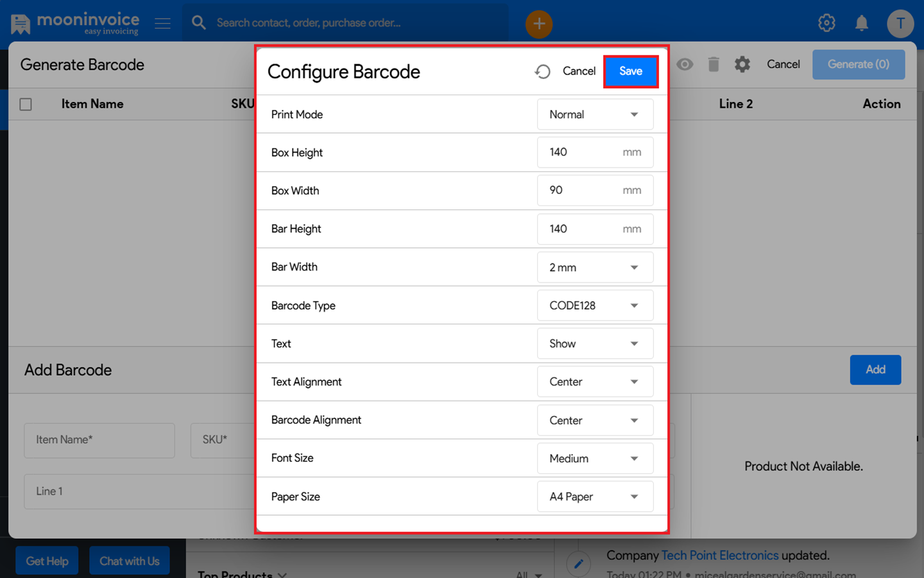Toggle the hamburger sidebar menu

162,24
